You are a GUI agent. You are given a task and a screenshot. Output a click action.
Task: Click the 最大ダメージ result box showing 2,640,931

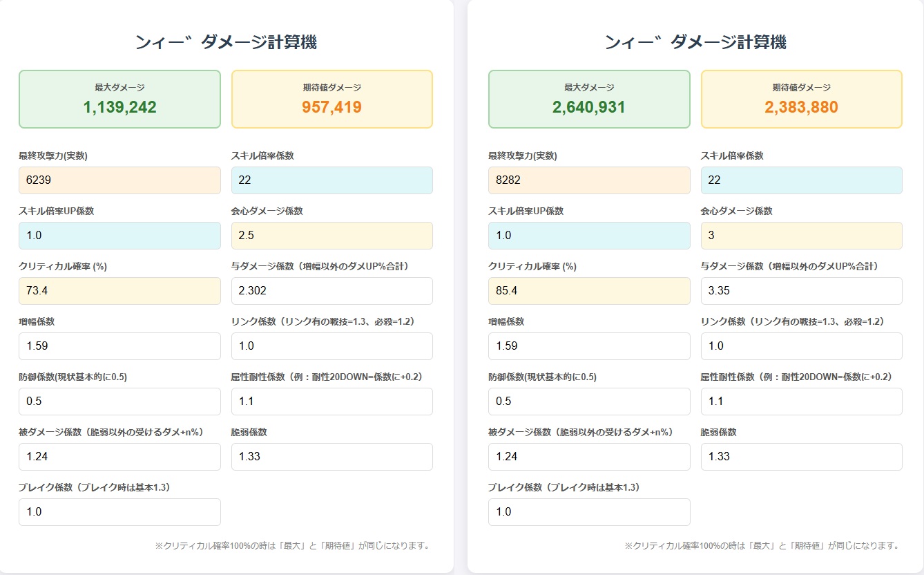[589, 99]
